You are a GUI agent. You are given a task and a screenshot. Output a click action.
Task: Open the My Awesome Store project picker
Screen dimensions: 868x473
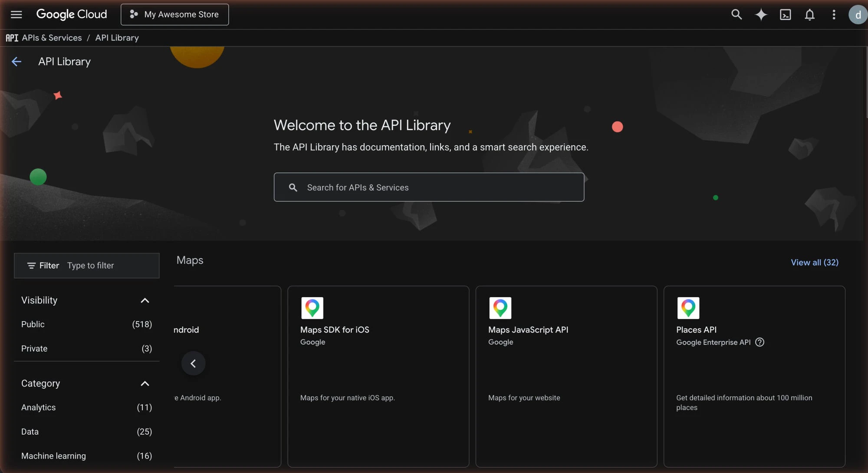click(174, 14)
